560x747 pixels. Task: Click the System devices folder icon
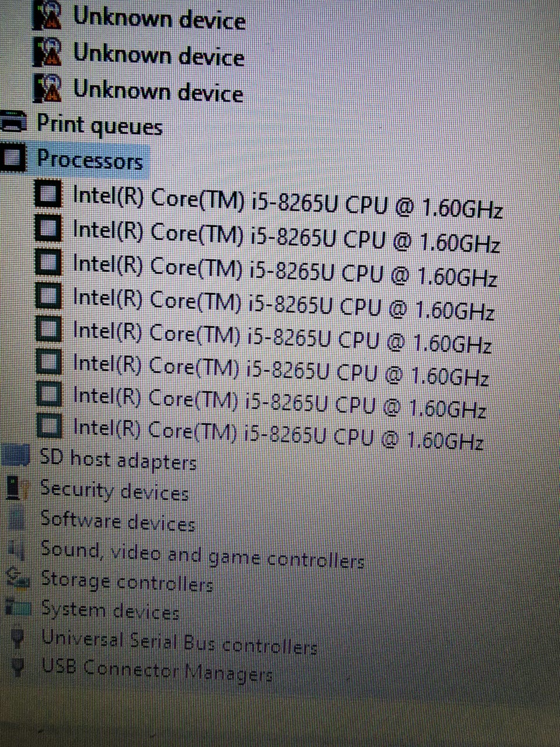coord(18,608)
